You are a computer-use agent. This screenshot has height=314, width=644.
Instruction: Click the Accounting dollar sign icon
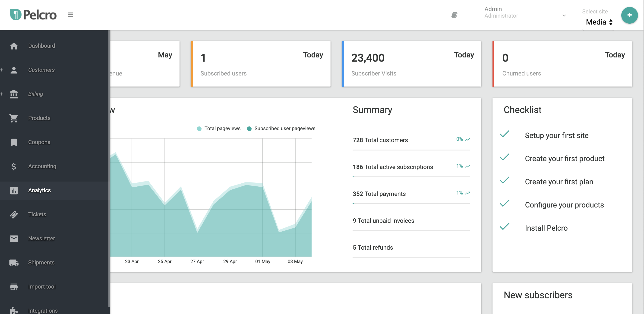click(x=14, y=166)
